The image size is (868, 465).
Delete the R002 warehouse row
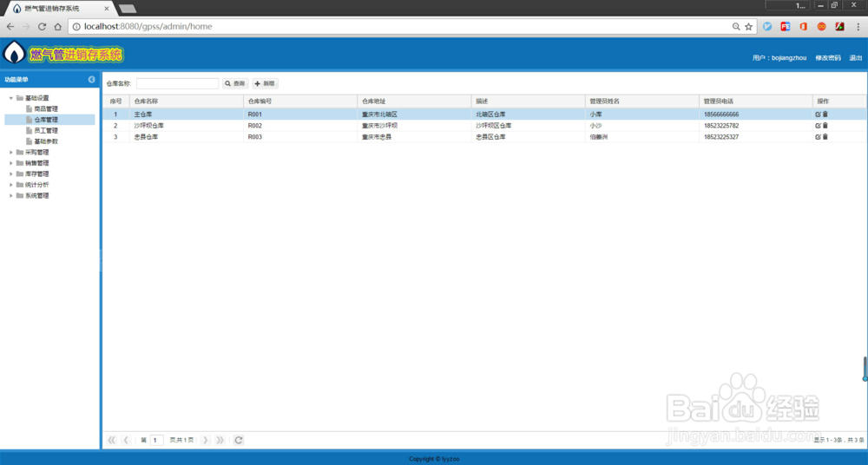[x=825, y=126]
